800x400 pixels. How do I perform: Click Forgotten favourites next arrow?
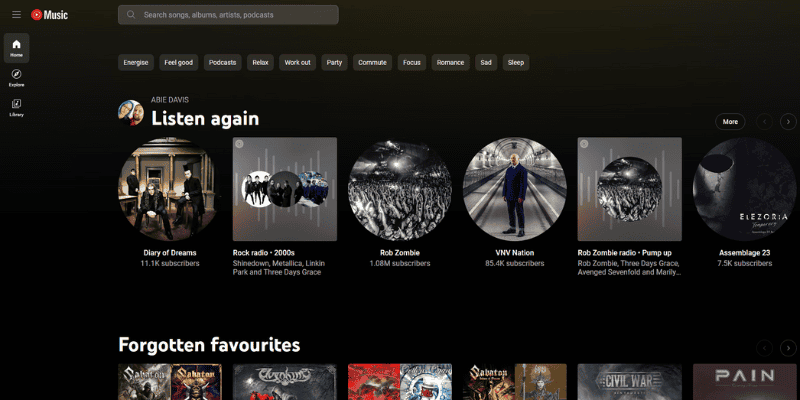point(788,348)
